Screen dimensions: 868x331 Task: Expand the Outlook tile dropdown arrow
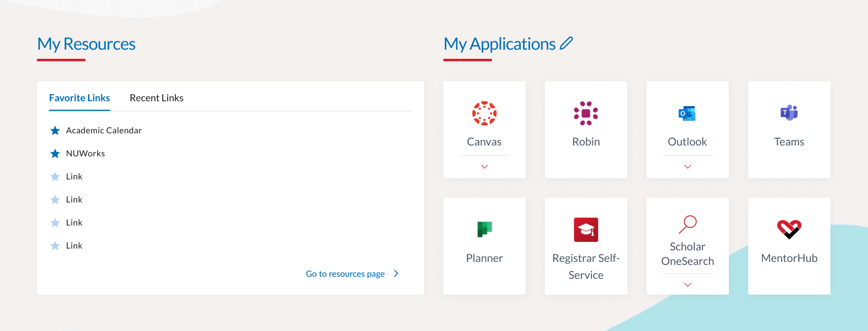[x=687, y=167]
